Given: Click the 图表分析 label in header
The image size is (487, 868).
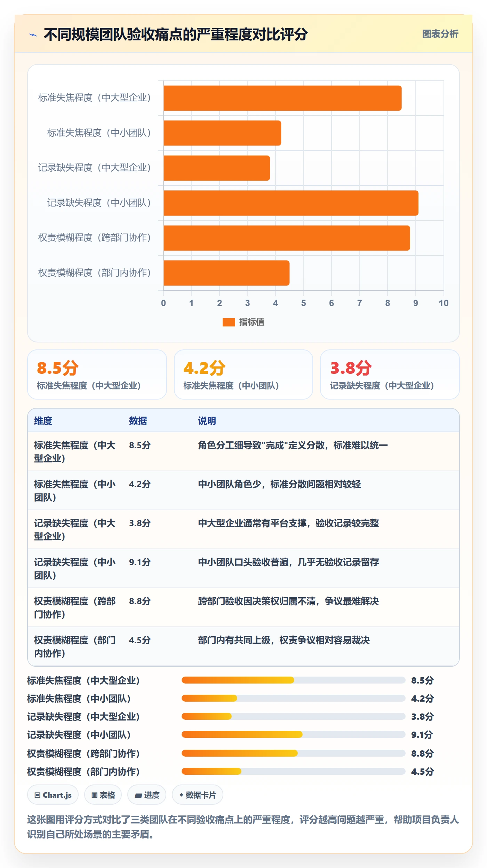Looking at the screenshot, I should coord(440,34).
